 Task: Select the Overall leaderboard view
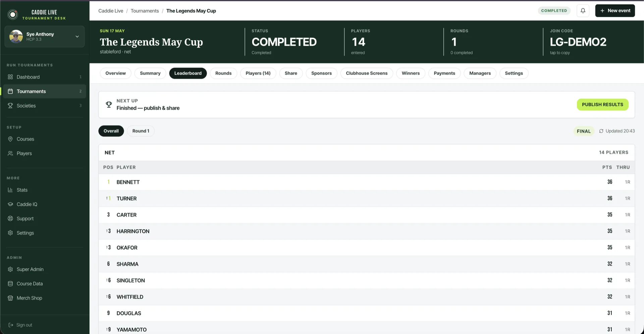coord(111,131)
